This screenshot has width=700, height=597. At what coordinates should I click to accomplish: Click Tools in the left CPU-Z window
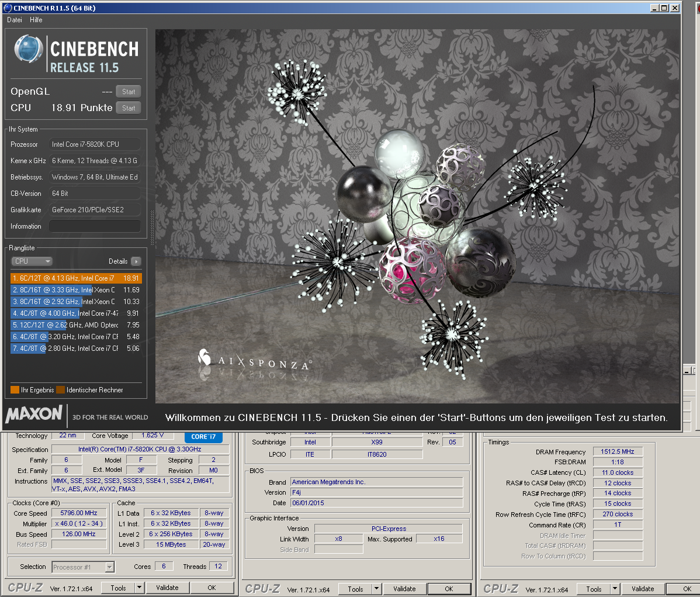pyautogui.click(x=118, y=588)
